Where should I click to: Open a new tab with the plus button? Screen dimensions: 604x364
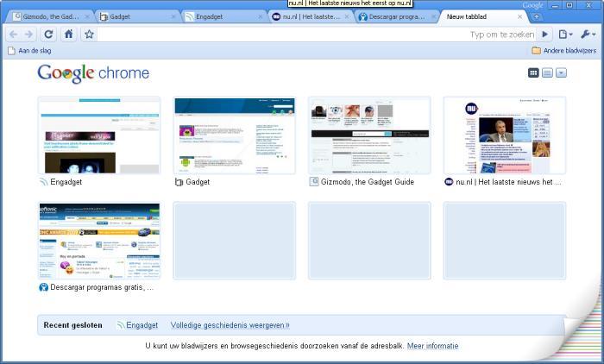pyautogui.click(x=537, y=16)
